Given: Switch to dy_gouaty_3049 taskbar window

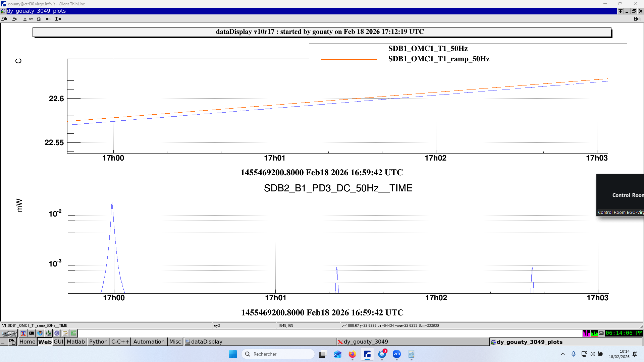Looking at the screenshot, I should pos(366,342).
